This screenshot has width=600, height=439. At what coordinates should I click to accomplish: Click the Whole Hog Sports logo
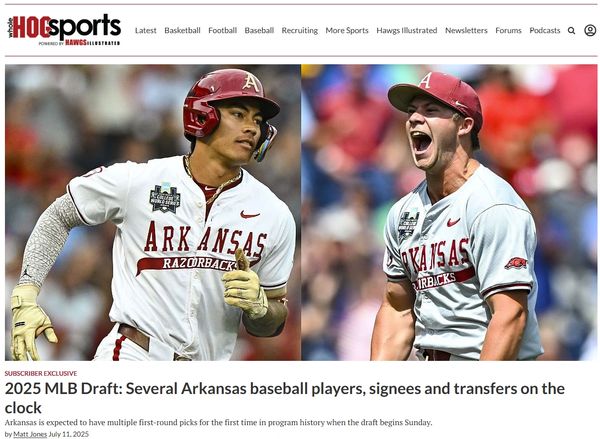coord(64,30)
